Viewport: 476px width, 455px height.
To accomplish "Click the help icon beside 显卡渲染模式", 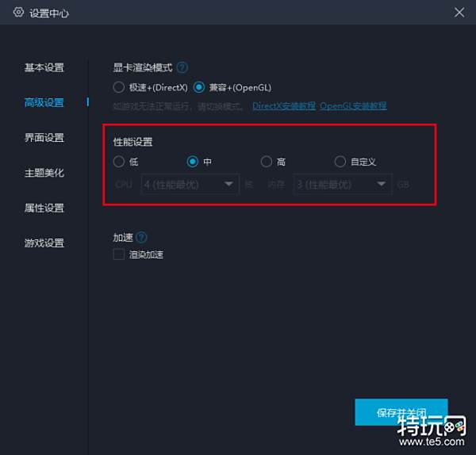I will [x=182, y=67].
